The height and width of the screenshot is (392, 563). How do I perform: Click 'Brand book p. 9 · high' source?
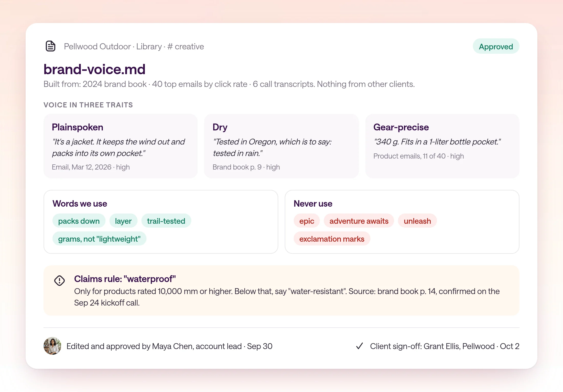tap(246, 167)
